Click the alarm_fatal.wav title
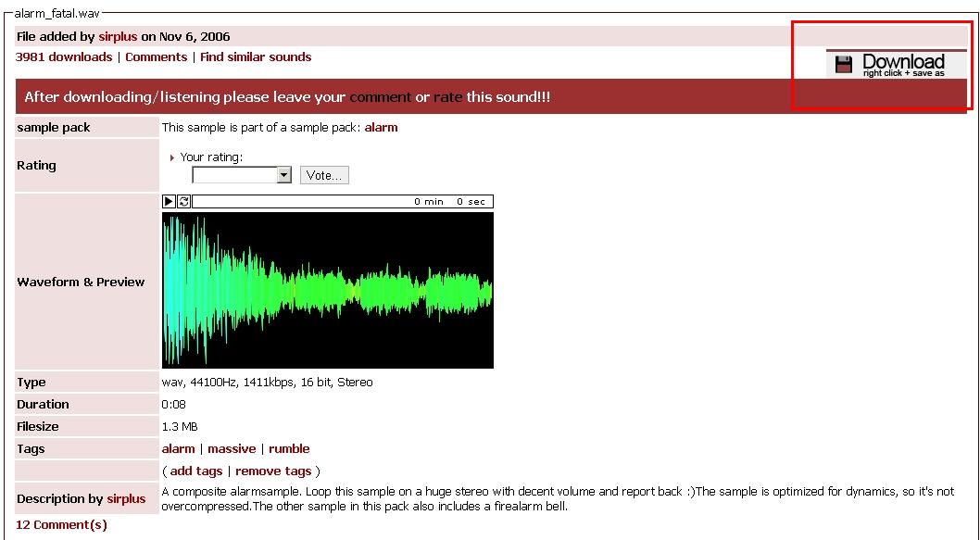980x540 pixels. [57, 13]
